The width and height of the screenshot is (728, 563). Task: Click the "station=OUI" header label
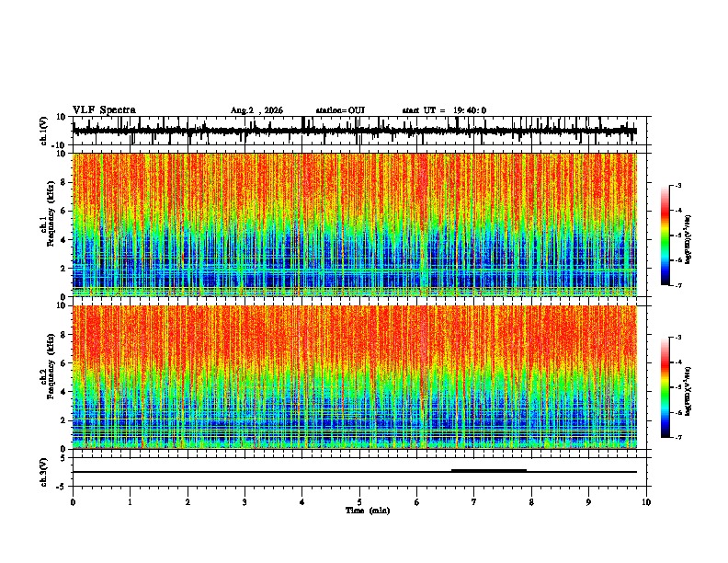click(340, 110)
